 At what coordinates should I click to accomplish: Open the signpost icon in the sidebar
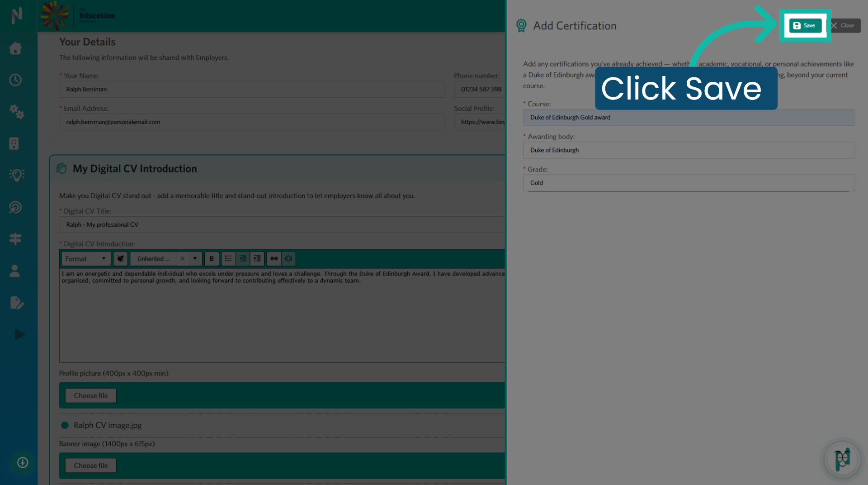(15, 238)
